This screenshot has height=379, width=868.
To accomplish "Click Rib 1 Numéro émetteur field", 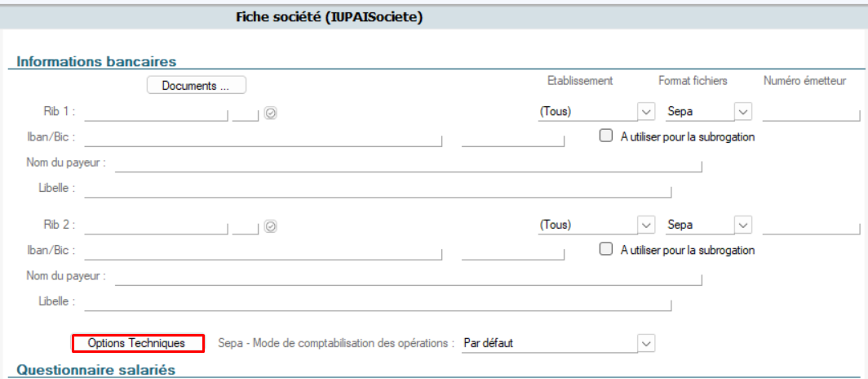I will 810,112.
